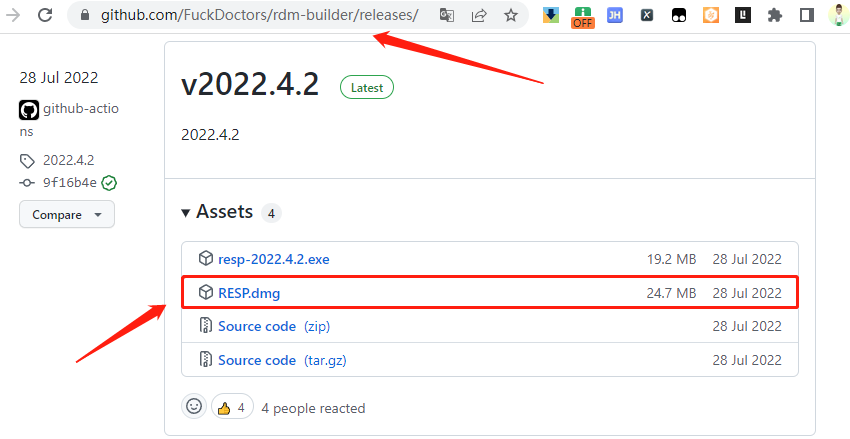Open the translate page icon in address bar

(447, 15)
